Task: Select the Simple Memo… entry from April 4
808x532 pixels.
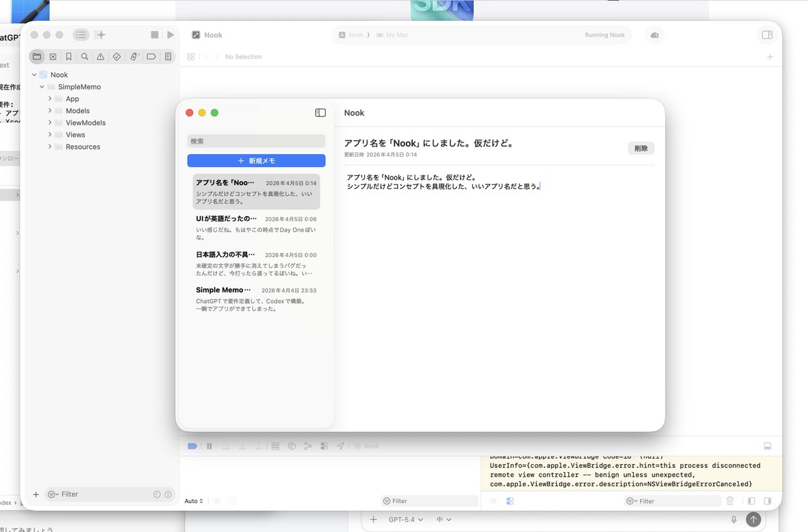Action: (x=257, y=300)
